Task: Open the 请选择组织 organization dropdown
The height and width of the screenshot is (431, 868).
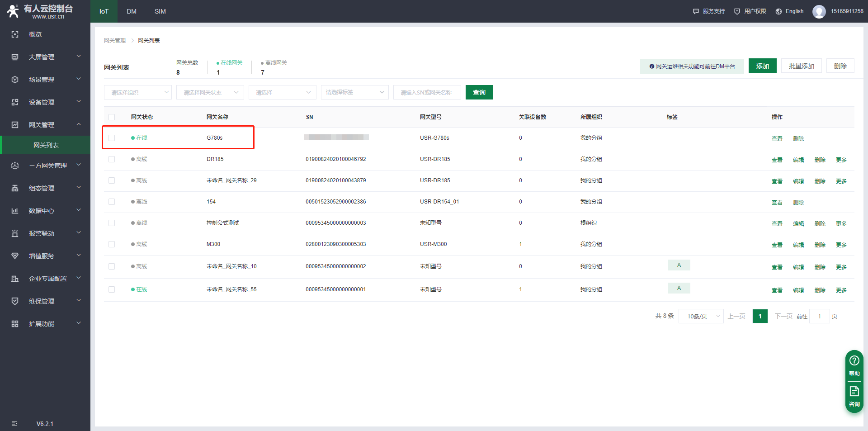Action: click(137, 92)
